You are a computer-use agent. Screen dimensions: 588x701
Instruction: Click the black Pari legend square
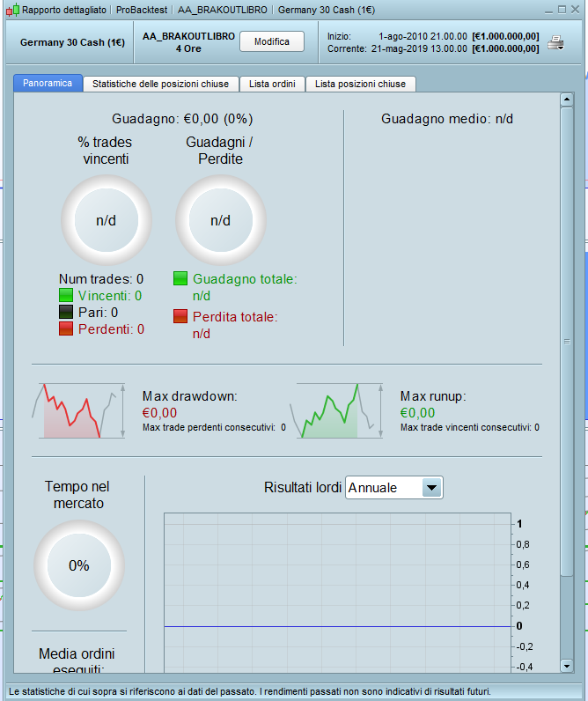point(66,312)
